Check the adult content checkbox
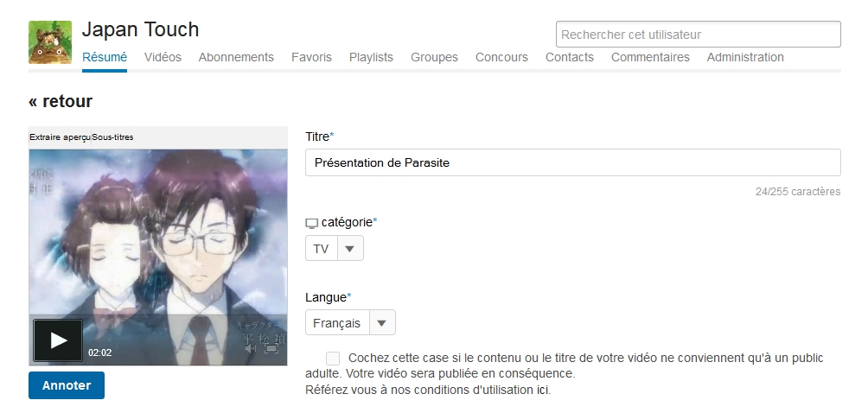This screenshot has height=413, width=868. point(333,359)
